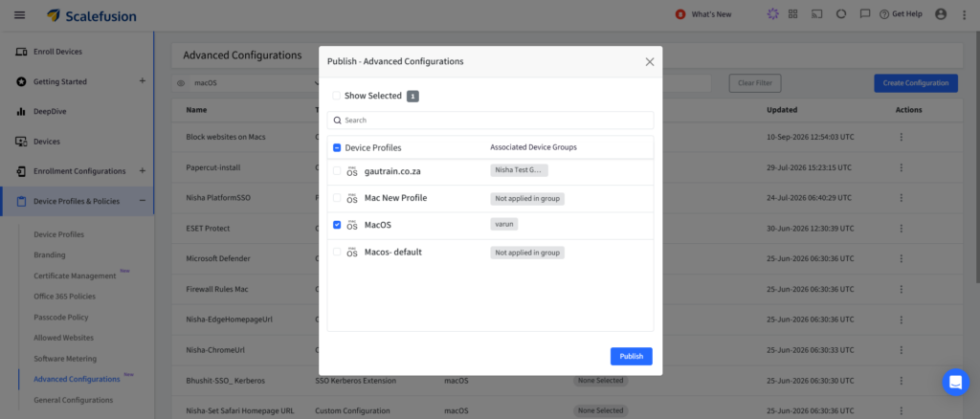Click the cast screen icon

(817, 14)
